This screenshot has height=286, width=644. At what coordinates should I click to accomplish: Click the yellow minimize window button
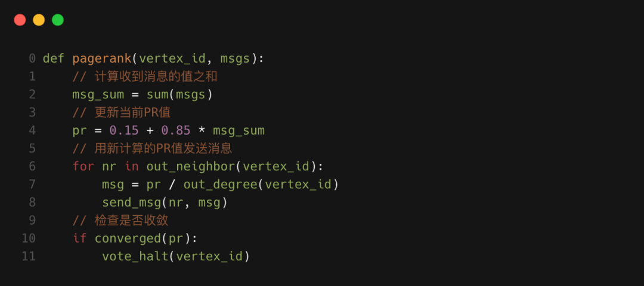point(39,20)
